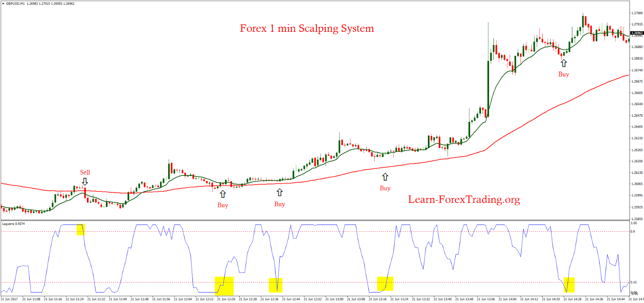The image size is (644, 303).
Task: Click price axis value 1.25855
Action: click(x=637, y=219)
